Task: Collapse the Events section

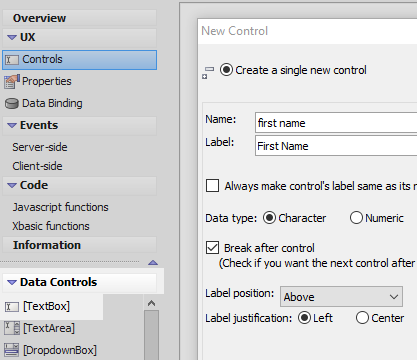Action: click(12, 125)
